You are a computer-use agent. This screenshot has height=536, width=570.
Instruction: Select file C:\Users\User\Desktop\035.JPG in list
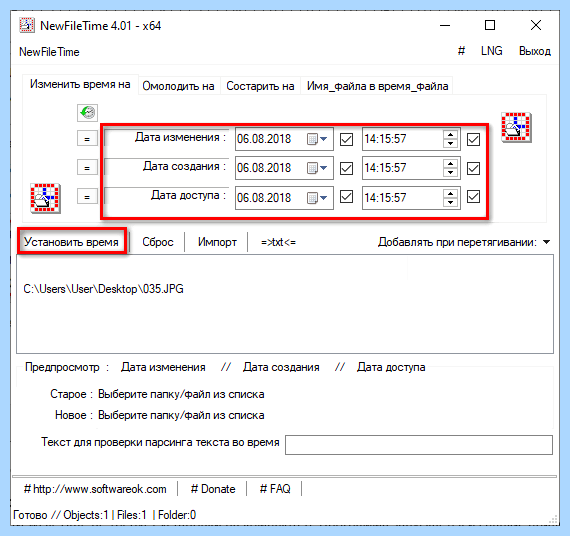point(103,289)
